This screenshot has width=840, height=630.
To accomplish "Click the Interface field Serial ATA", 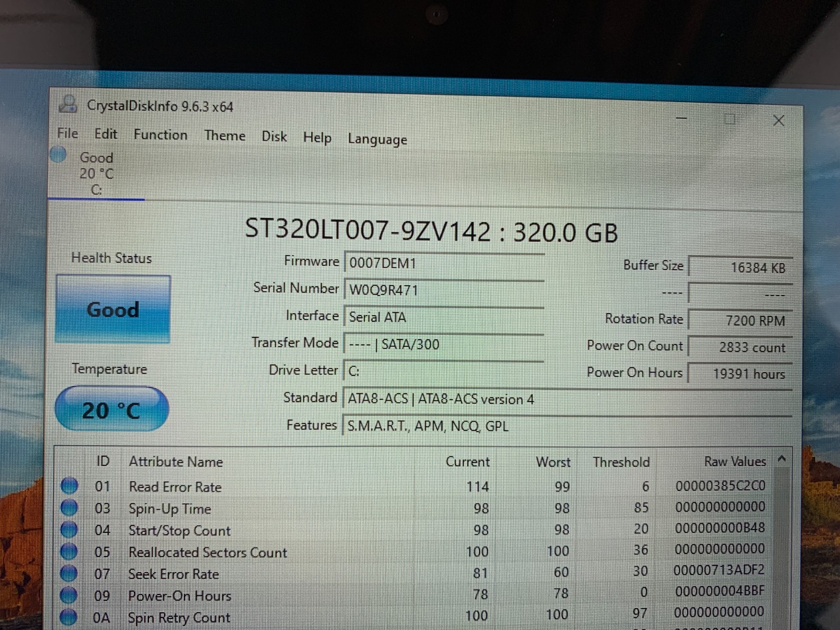I will click(x=444, y=317).
